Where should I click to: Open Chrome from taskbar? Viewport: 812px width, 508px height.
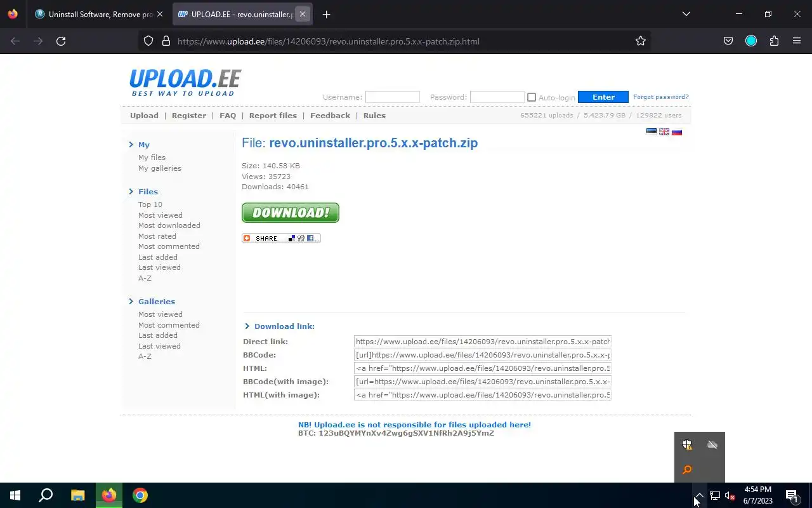pos(140,495)
